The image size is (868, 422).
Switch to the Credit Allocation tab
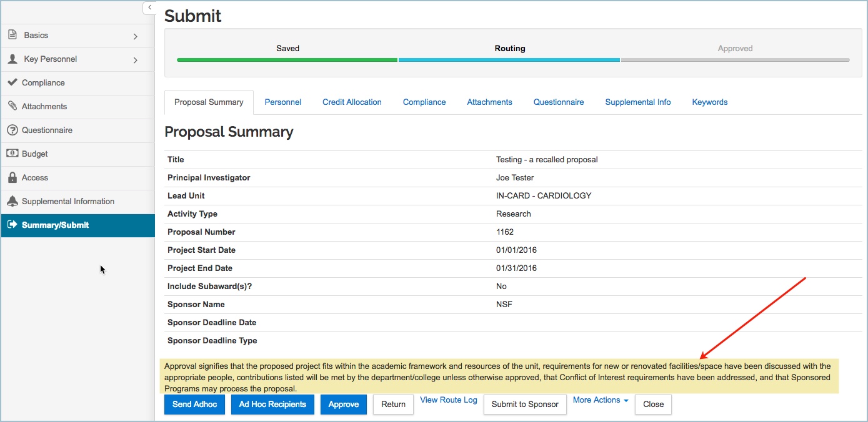click(352, 102)
